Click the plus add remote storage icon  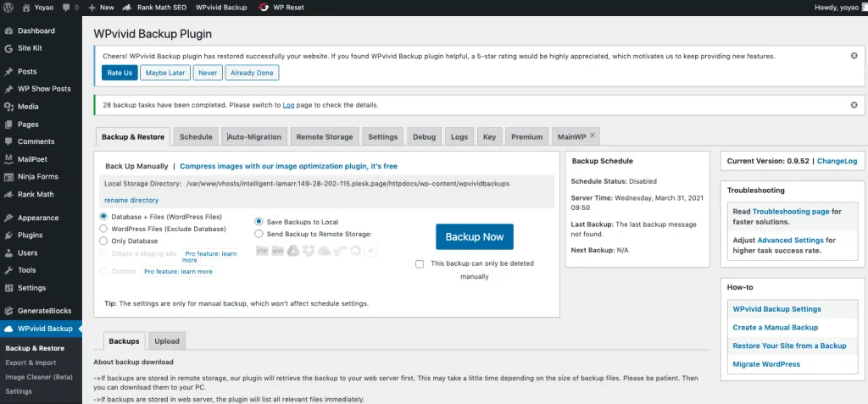(371, 252)
